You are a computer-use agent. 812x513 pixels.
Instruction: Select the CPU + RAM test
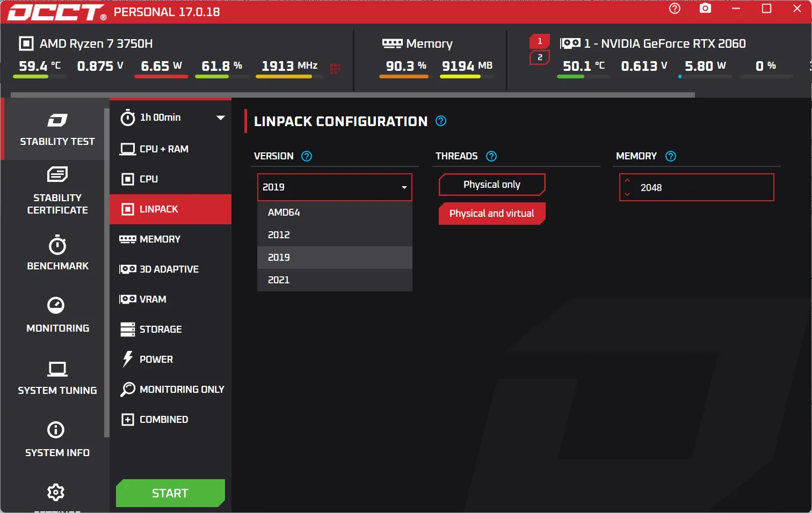click(170, 149)
